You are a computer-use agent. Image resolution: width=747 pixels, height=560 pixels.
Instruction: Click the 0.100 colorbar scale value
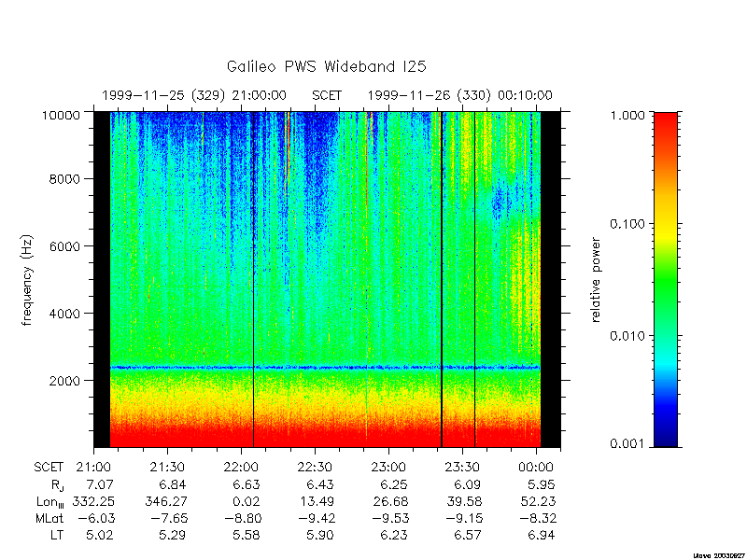(627, 224)
